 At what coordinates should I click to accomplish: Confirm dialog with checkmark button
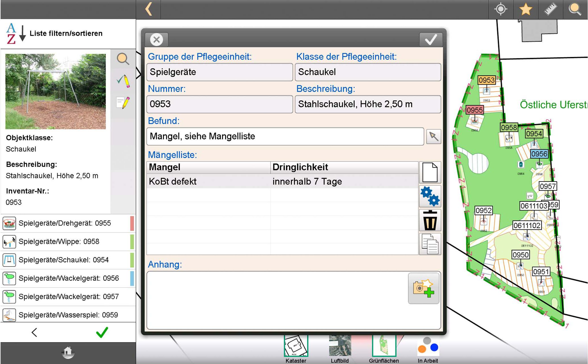point(431,39)
